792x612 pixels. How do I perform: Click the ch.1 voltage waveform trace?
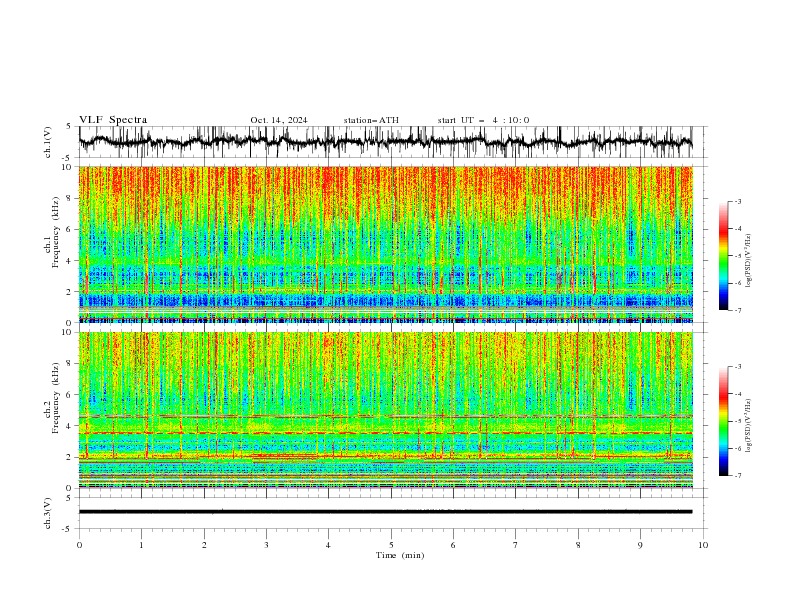click(386, 141)
